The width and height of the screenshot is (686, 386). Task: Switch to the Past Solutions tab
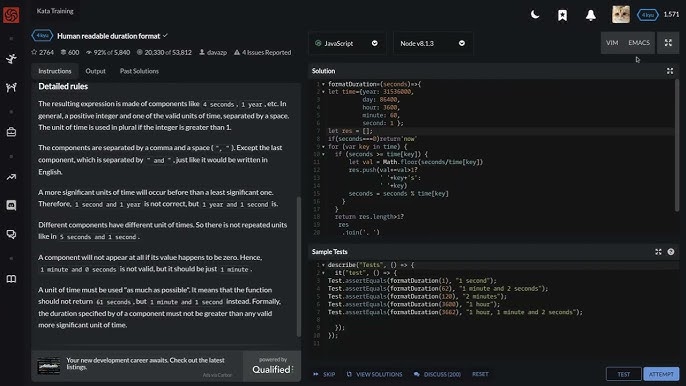[x=139, y=71]
